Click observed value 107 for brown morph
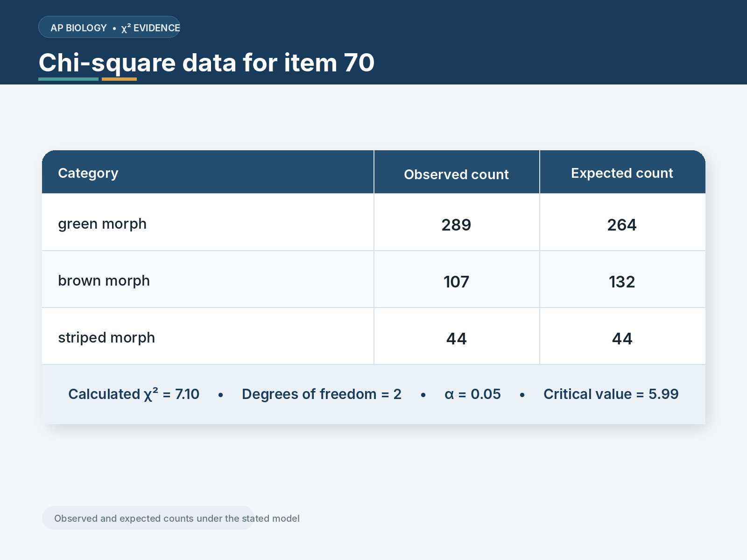The height and width of the screenshot is (560, 747). tap(456, 282)
